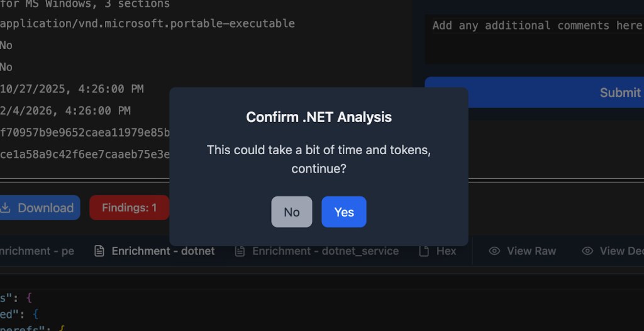Focus the additional comments text field
644x331 pixels.
[x=535, y=38]
